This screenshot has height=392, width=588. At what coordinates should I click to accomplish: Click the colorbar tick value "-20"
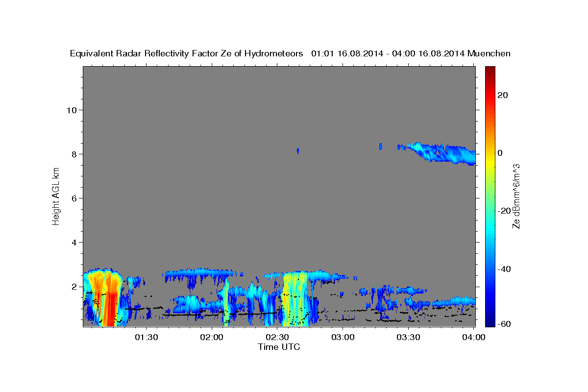pyautogui.click(x=505, y=211)
